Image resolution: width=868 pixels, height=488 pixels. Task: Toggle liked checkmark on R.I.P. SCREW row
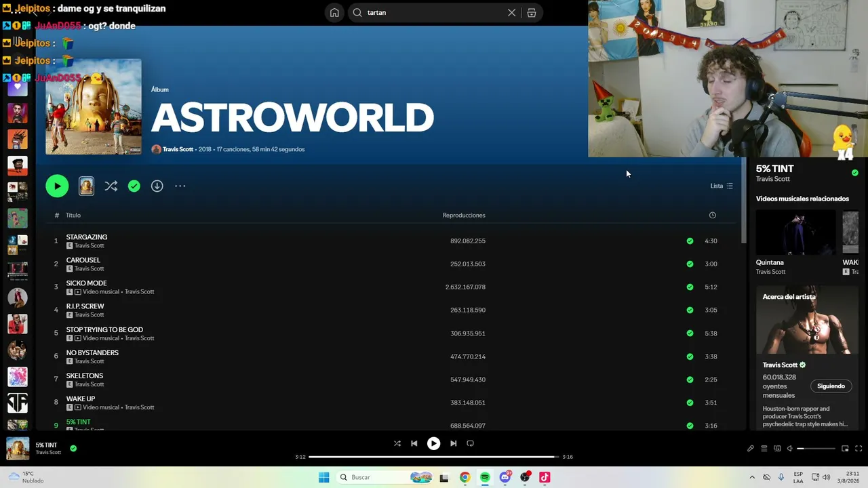[x=690, y=310]
